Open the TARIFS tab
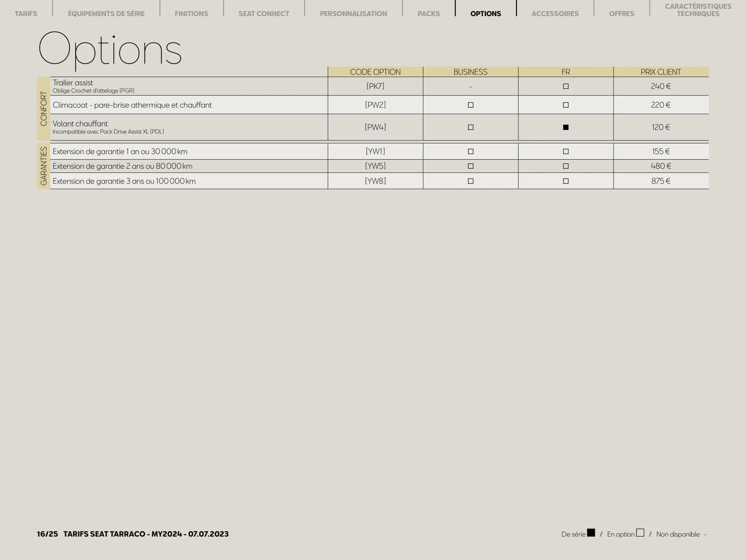This screenshot has width=746, height=560. [26, 14]
